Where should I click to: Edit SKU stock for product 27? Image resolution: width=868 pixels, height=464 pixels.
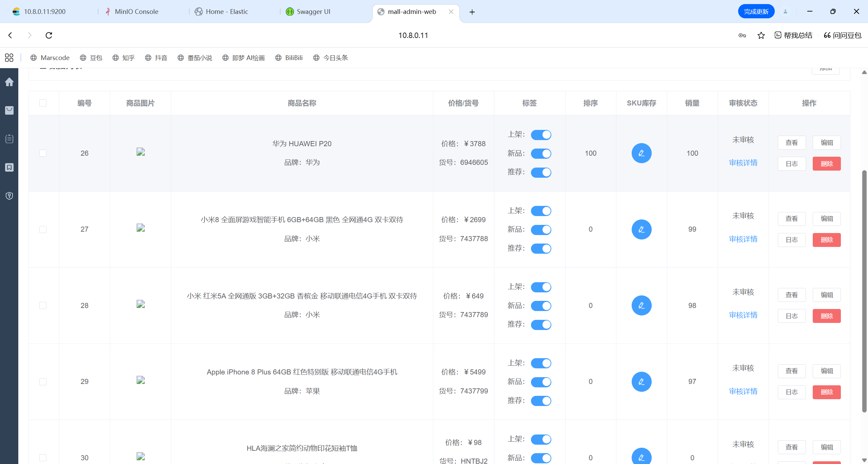642,229
